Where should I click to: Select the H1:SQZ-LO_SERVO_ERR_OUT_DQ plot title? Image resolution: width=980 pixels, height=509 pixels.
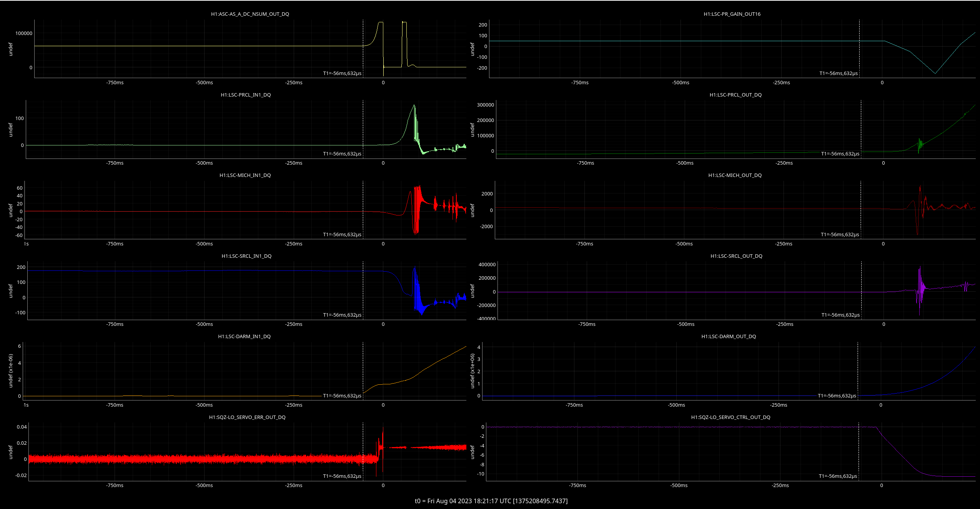coord(247,417)
